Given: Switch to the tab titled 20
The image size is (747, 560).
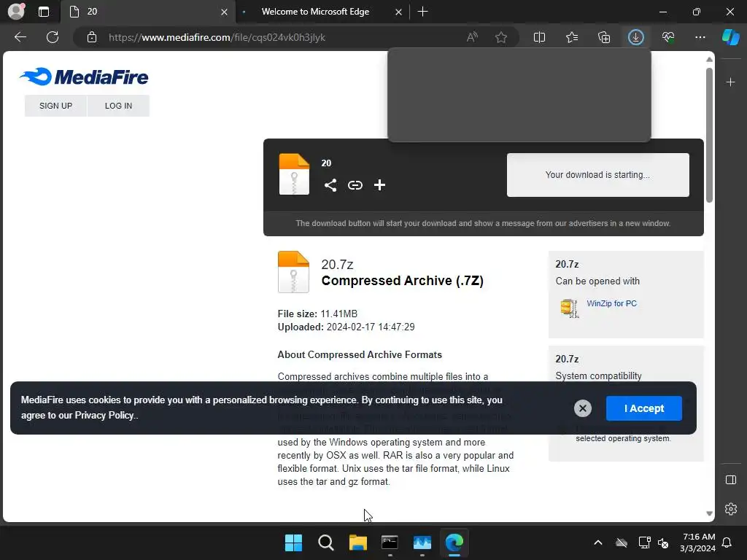Looking at the screenshot, I should click(x=147, y=12).
